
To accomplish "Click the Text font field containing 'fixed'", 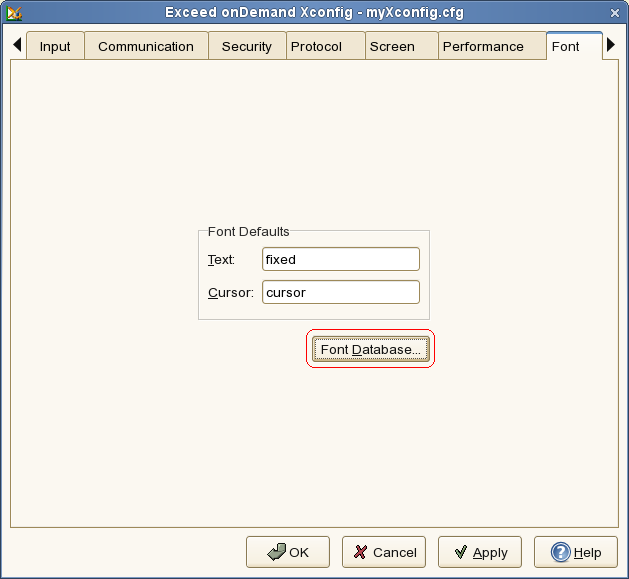I will [x=340, y=259].
